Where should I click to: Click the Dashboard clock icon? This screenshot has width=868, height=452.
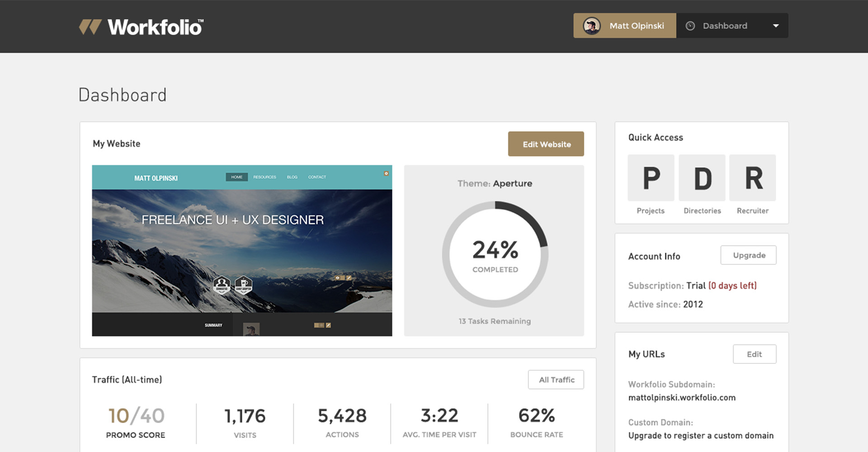pos(690,26)
